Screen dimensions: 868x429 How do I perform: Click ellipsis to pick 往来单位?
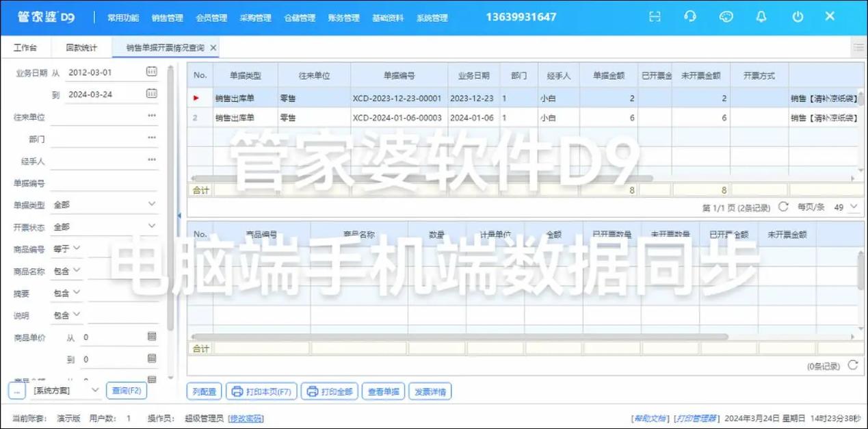pyautogui.click(x=151, y=116)
